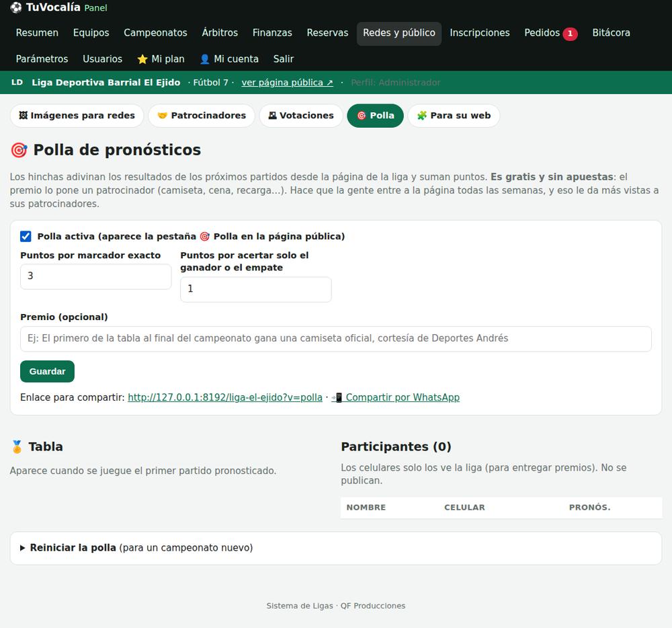Screen dimensions: 672x628
Task: Switch to Para su web tab
Action: coord(454,116)
